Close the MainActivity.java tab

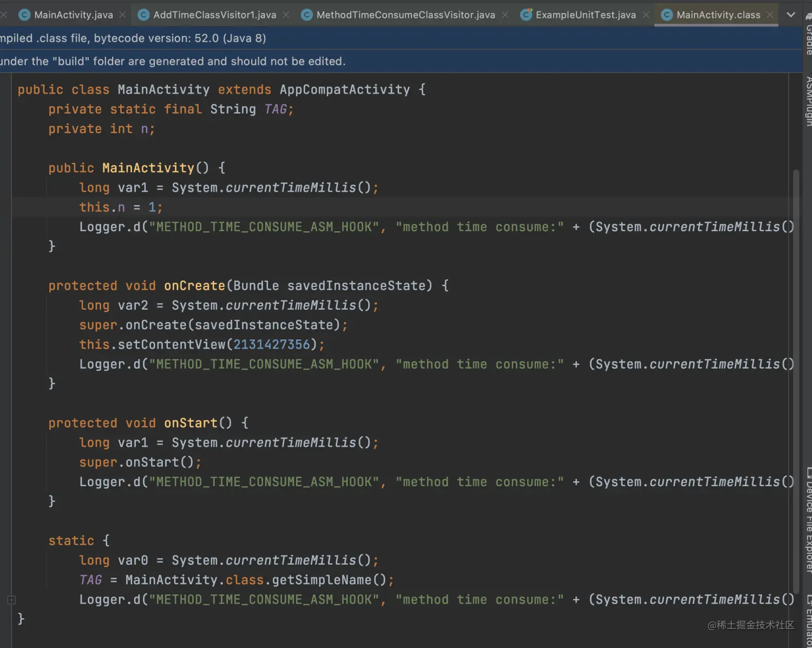123,15
